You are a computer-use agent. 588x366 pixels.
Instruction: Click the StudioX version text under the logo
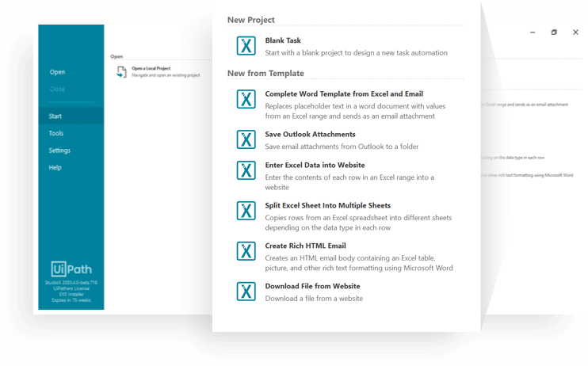pyautogui.click(x=71, y=282)
